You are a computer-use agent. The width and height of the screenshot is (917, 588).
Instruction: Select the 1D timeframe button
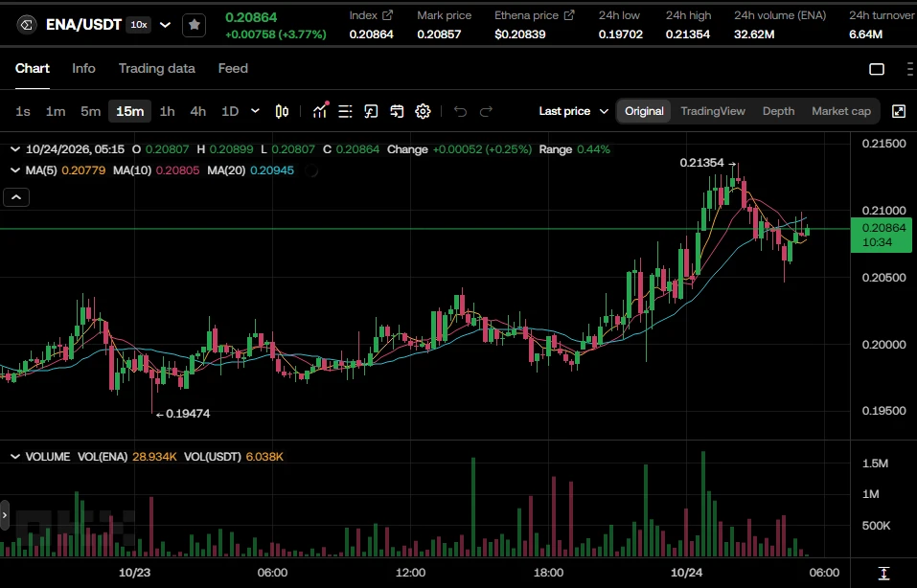pos(230,111)
